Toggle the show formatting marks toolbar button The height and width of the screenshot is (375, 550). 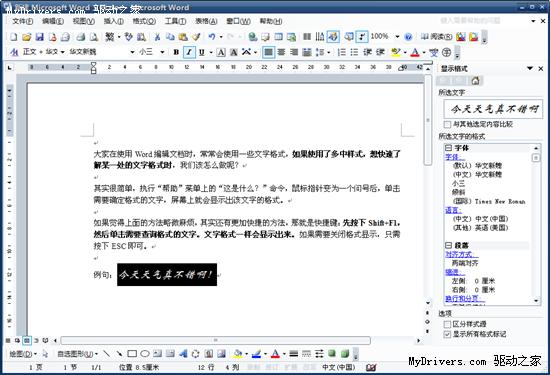click(x=362, y=36)
